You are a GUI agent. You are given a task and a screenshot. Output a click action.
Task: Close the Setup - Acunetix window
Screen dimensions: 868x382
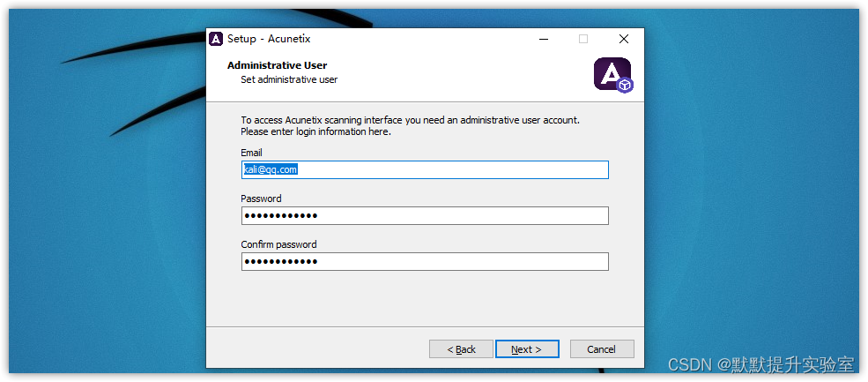(623, 39)
